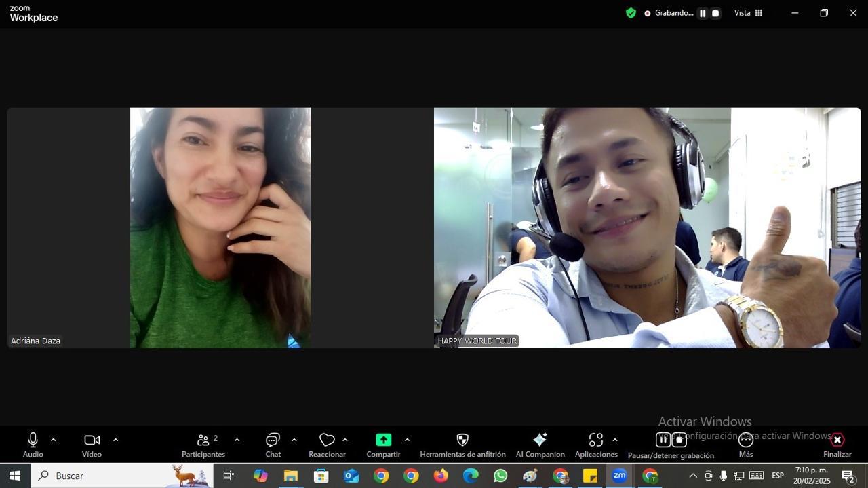Mute the microphone with the Audio button
Image resolution: width=868 pixels, height=488 pixels.
pyautogui.click(x=33, y=445)
